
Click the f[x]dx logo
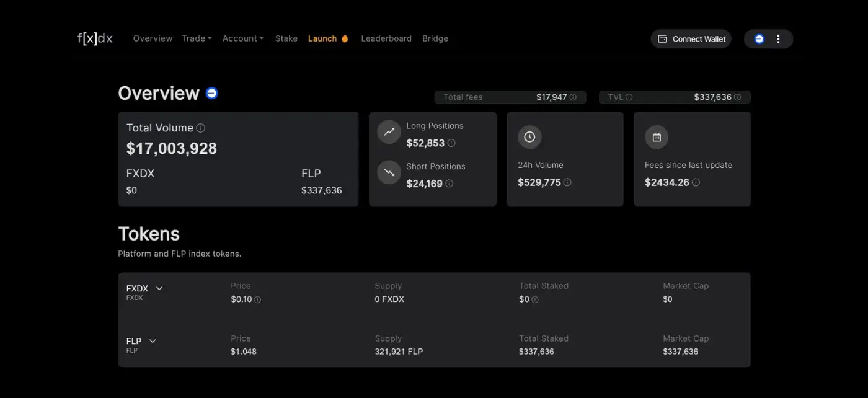(x=95, y=38)
